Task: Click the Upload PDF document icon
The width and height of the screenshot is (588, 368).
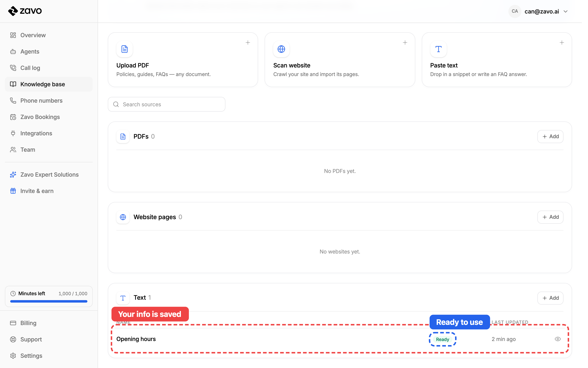Action: tap(124, 49)
